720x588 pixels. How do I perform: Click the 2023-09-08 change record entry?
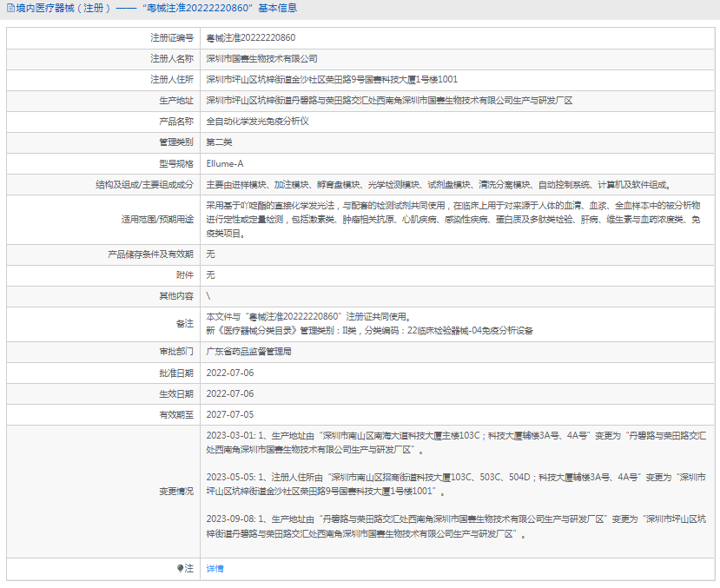click(x=456, y=526)
